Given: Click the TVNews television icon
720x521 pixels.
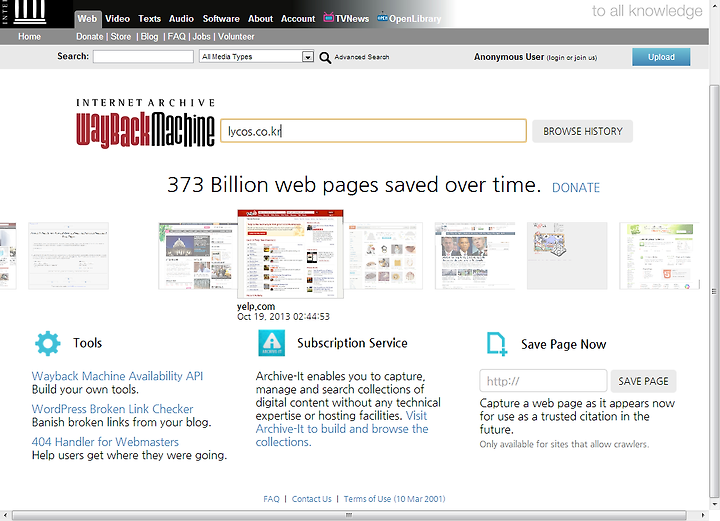Looking at the screenshot, I should pos(328,17).
